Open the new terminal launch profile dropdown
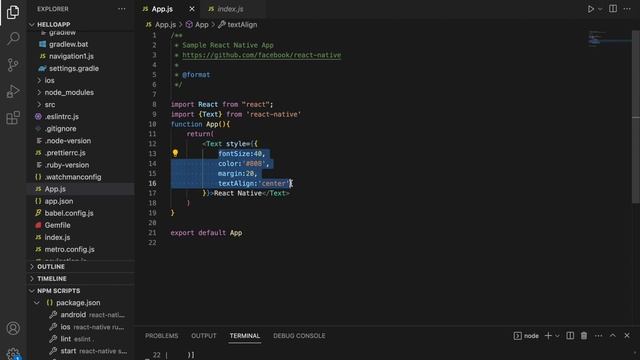 click(x=557, y=336)
